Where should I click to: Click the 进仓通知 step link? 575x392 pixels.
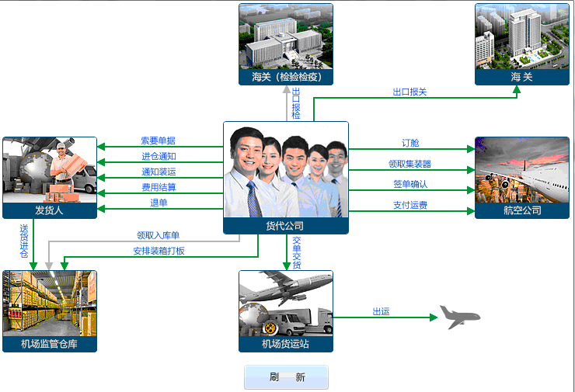point(159,157)
